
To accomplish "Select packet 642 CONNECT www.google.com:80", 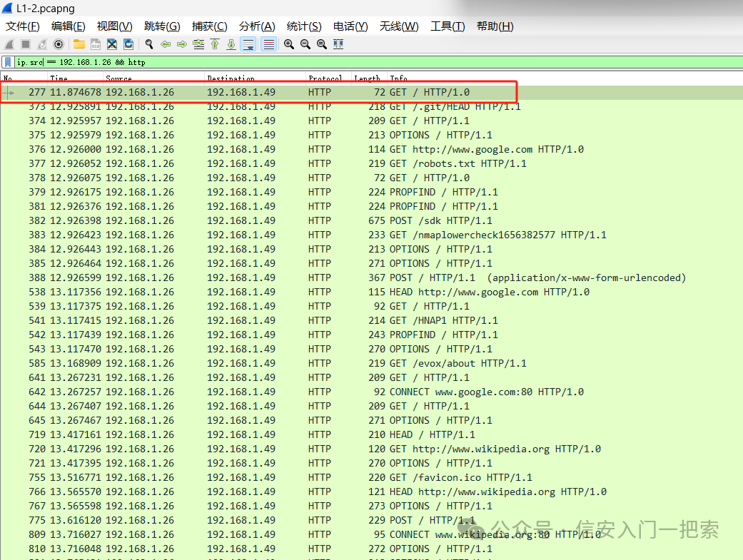I will [x=371, y=392].
